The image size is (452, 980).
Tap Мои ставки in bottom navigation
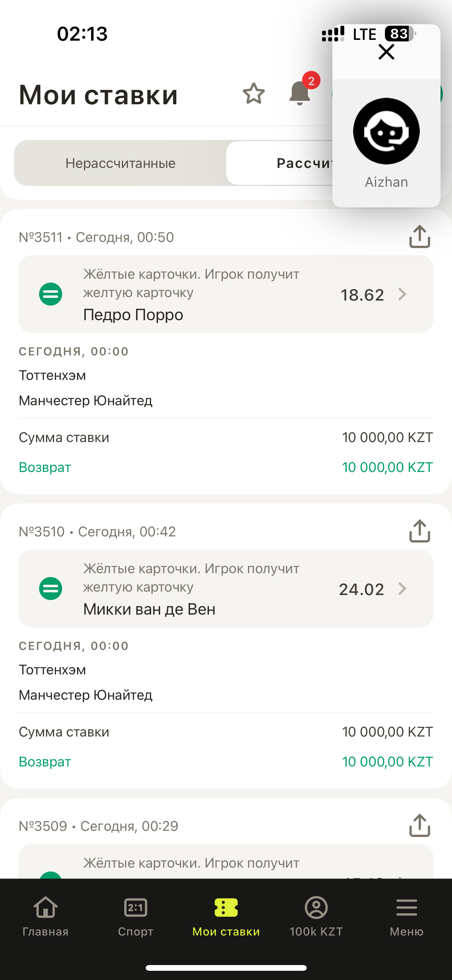pyautogui.click(x=226, y=916)
